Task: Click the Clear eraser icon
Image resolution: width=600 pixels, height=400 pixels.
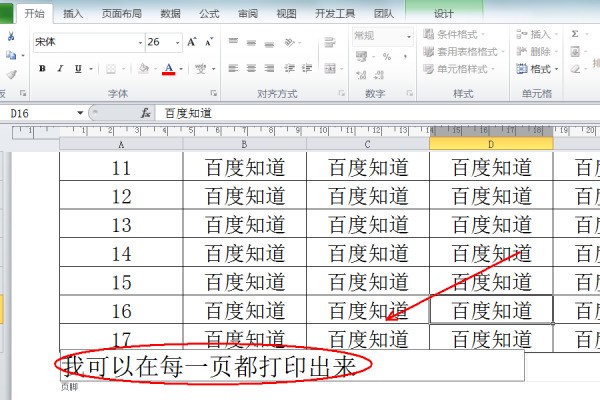Action: [575, 69]
